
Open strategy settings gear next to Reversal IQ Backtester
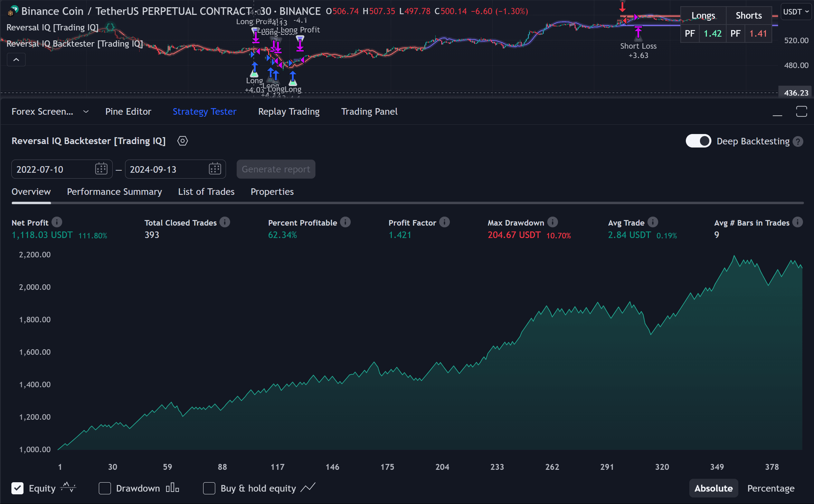182,141
